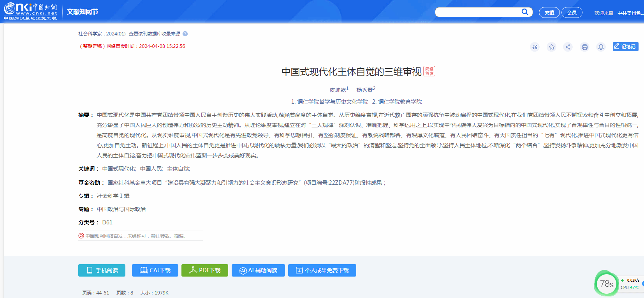Click the CNKI logo
Screen dimensions: 644x298
[x=30, y=12]
